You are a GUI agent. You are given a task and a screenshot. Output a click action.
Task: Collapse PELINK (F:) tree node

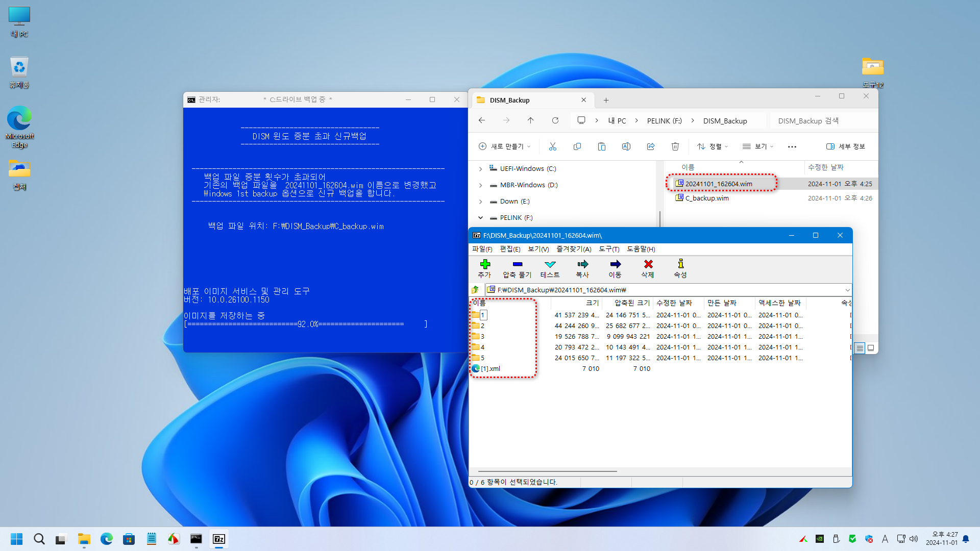click(480, 218)
